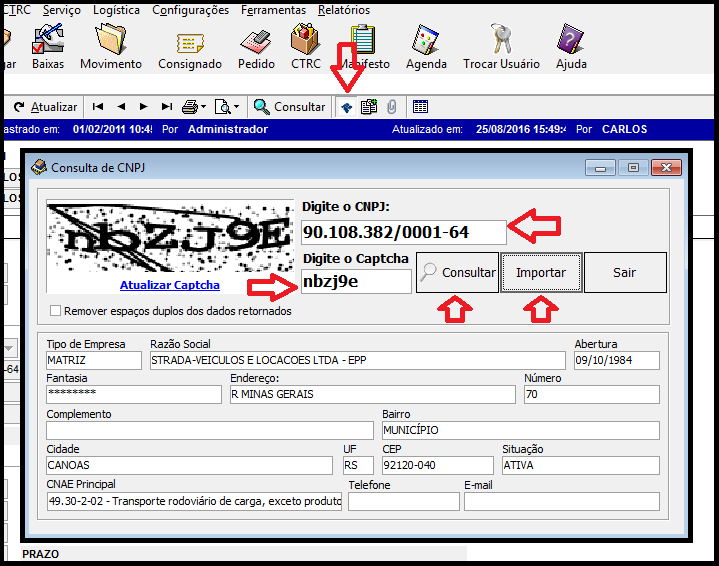Open the Baixas toolbar icon
719x566 pixels.
pyautogui.click(x=48, y=44)
